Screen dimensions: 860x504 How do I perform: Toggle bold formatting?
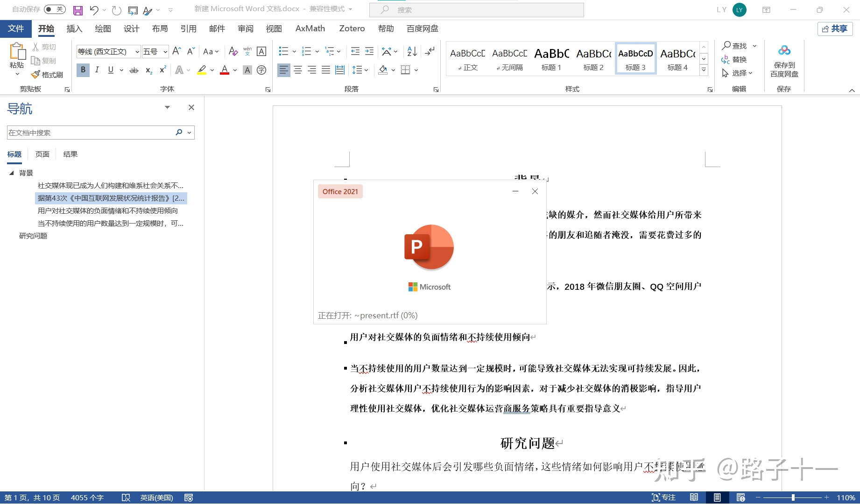(x=83, y=70)
